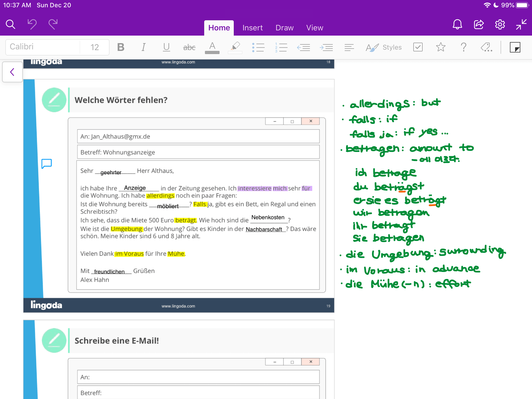Exit full screen mode arrows

pyautogui.click(x=521, y=24)
